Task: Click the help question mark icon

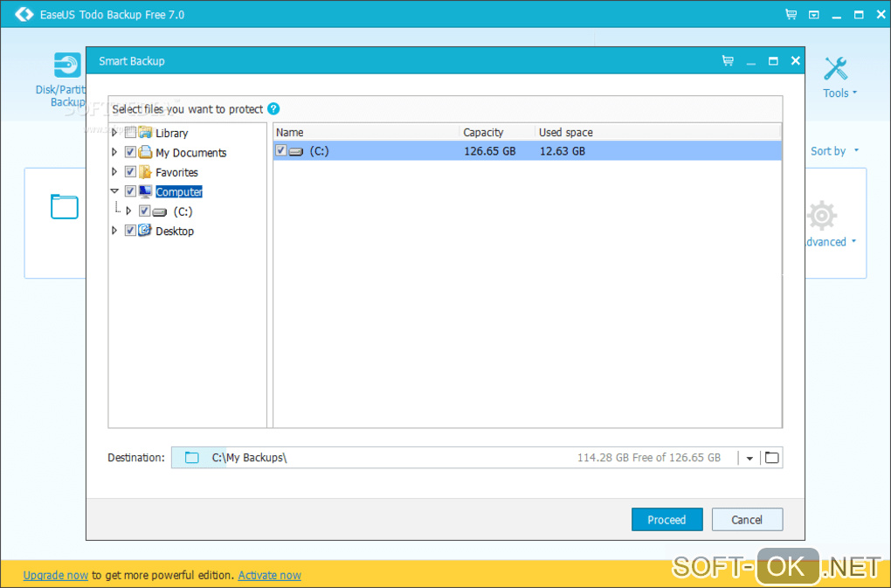Action: coord(273,108)
